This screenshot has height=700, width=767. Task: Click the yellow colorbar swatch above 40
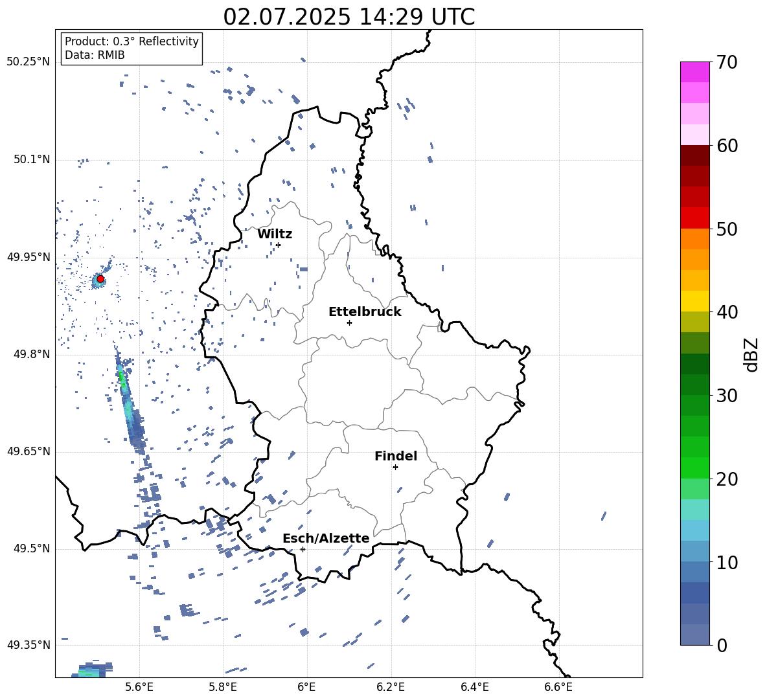click(x=694, y=301)
